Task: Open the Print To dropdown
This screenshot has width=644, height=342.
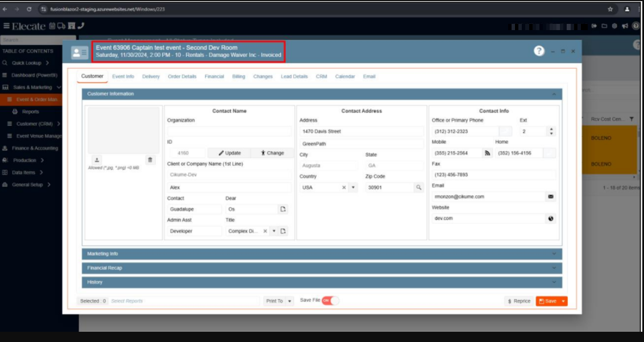Action: click(290, 301)
